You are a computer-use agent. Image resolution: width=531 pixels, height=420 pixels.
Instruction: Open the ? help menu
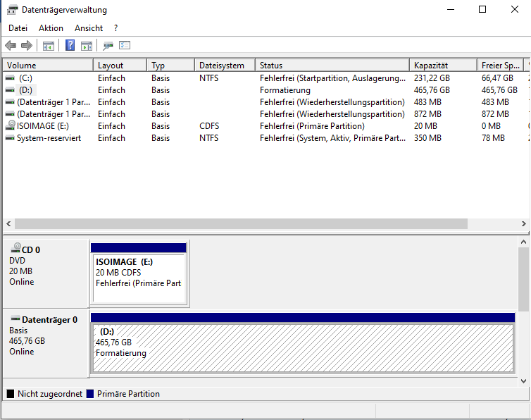pyautogui.click(x=115, y=28)
